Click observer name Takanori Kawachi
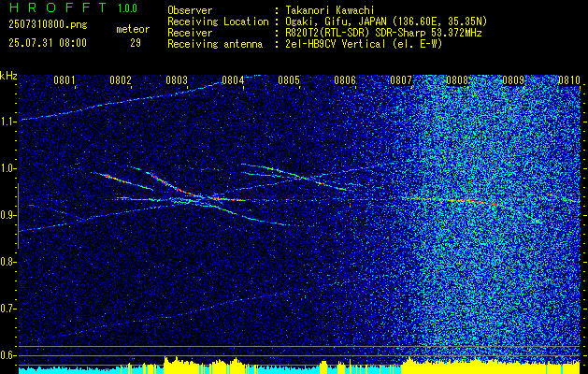 point(330,10)
